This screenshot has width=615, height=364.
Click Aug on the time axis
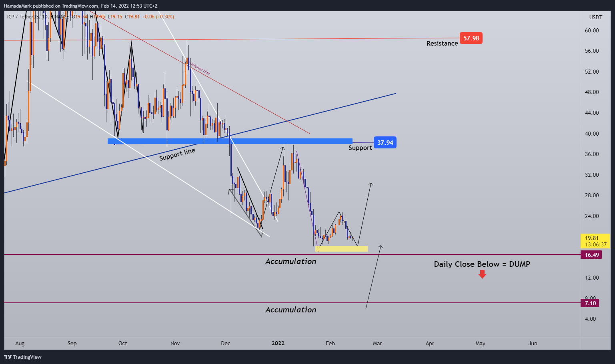[20, 343]
